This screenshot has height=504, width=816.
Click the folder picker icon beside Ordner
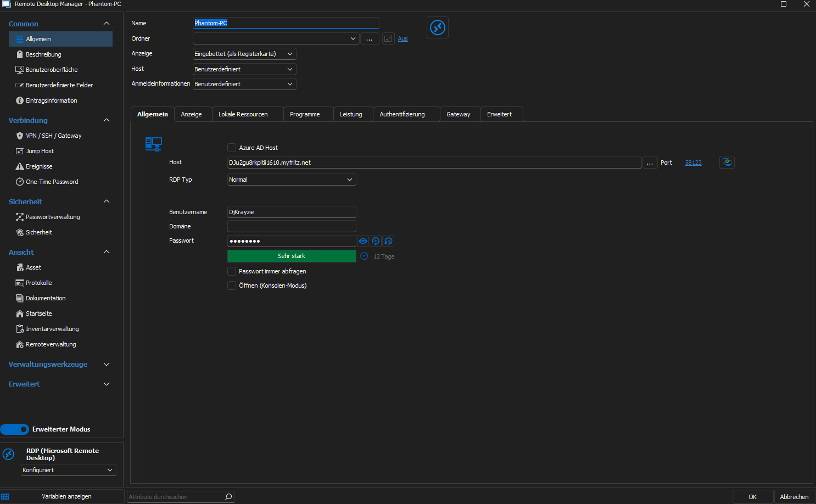[x=388, y=39]
